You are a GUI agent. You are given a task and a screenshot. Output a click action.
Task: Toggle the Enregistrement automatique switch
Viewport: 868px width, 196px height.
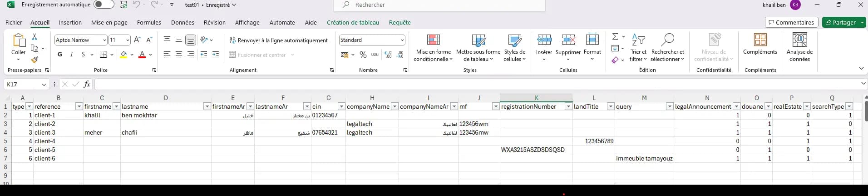pyautogui.click(x=104, y=5)
